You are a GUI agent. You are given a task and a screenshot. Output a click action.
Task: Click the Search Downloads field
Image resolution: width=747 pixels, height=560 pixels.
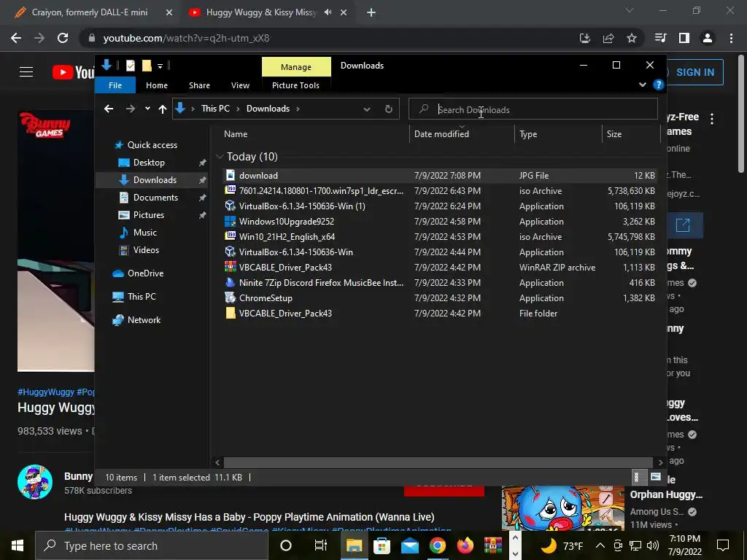click(533, 109)
